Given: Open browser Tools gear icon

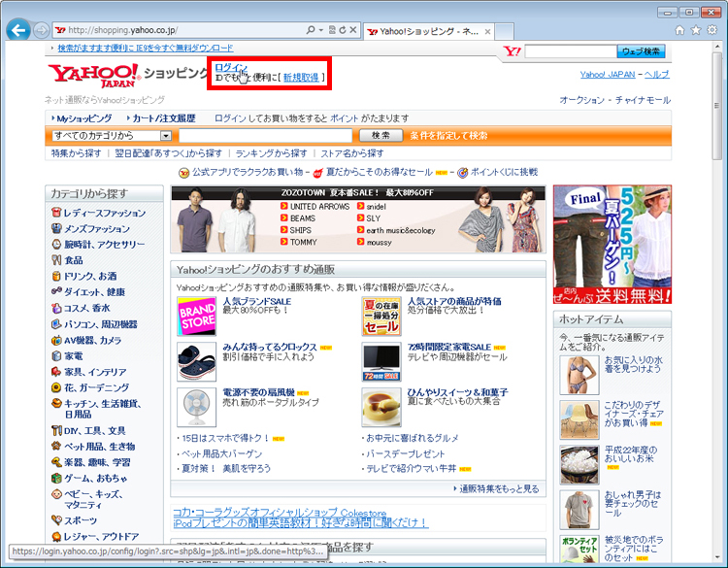Looking at the screenshot, I should pyautogui.click(x=711, y=30).
